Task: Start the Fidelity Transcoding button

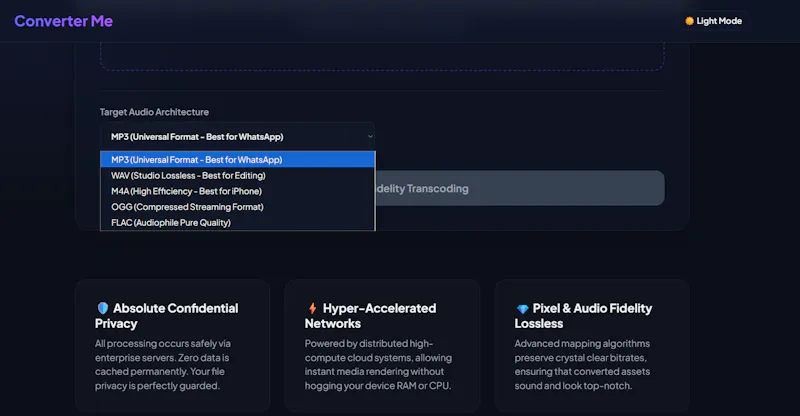Action: click(x=519, y=188)
